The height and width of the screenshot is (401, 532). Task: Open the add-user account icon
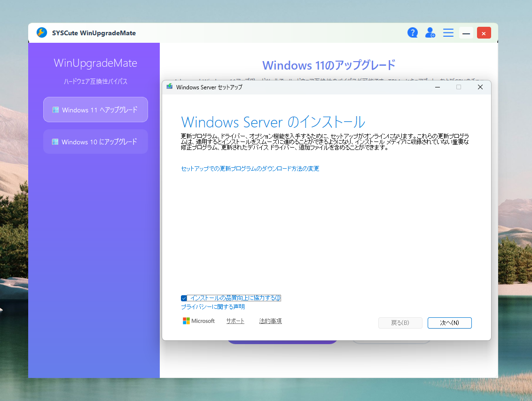pyautogui.click(x=430, y=32)
